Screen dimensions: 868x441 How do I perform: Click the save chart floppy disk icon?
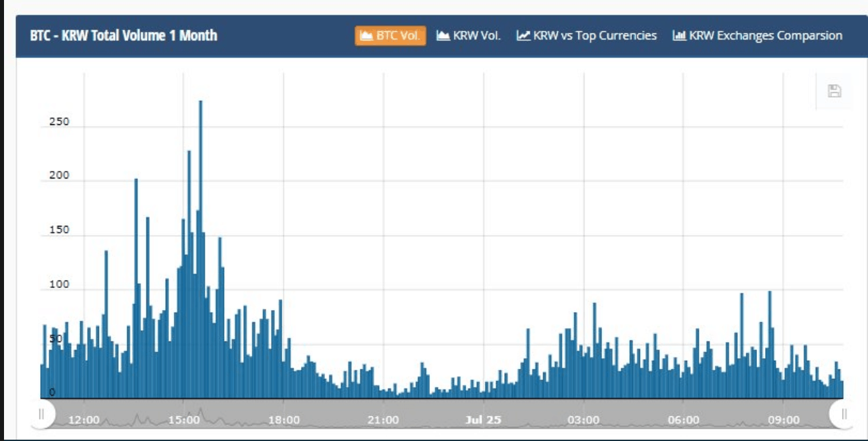(x=834, y=91)
